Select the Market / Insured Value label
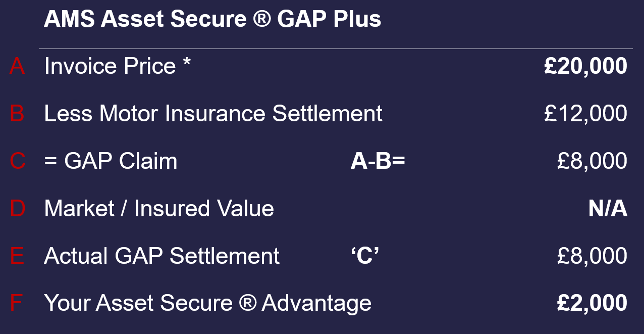The image size is (644, 334). (159, 209)
